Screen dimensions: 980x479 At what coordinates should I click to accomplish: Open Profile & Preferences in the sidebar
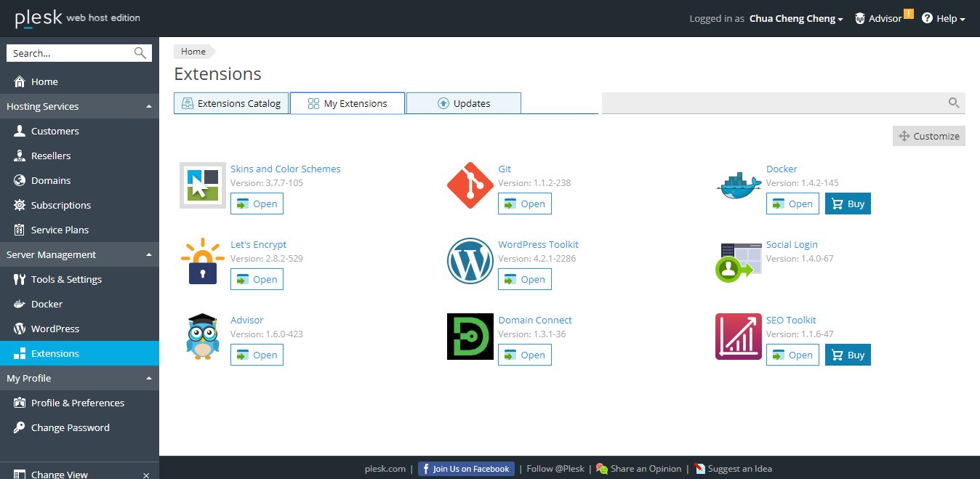79,403
